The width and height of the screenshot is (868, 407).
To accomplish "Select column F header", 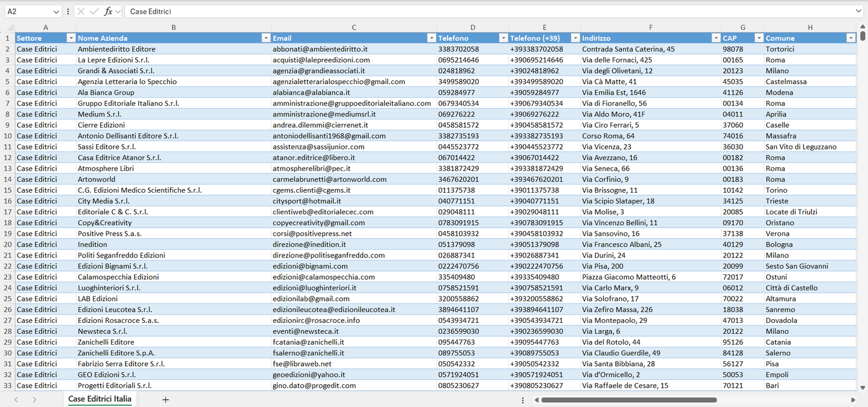I will [x=651, y=28].
